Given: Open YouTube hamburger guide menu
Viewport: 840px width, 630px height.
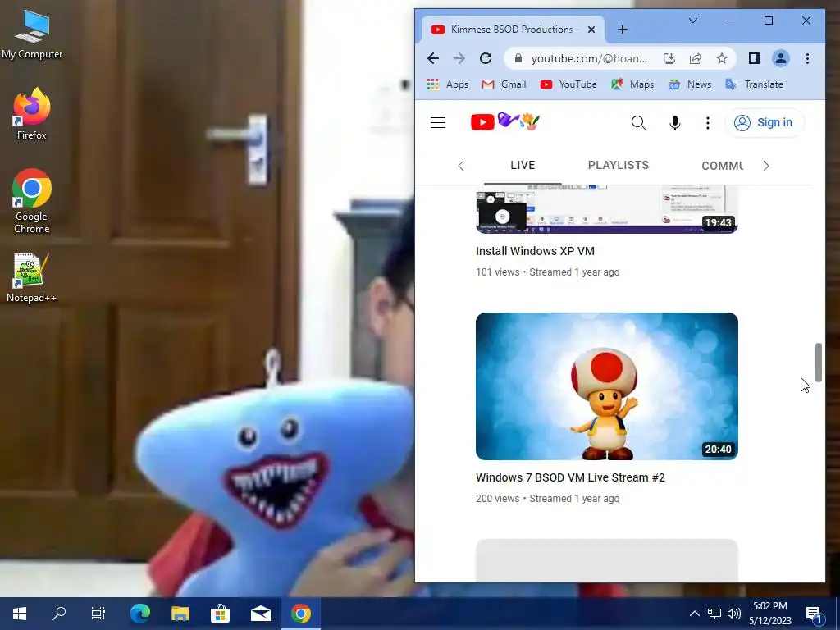Looking at the screenshot, I should point(438,123).
